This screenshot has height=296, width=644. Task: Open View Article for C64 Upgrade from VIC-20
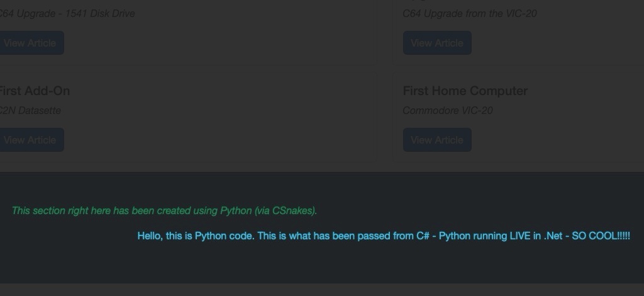(437, 43)
